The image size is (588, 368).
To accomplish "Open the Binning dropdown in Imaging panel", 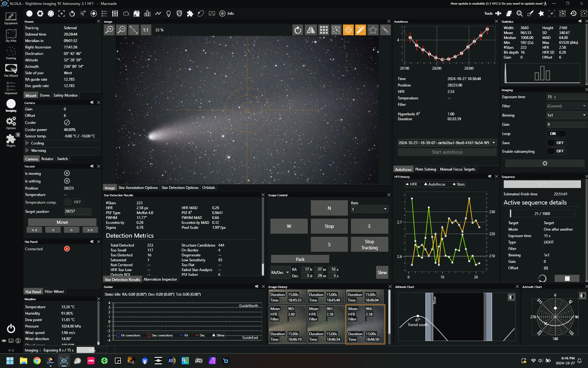I will (x=567, y=115).
